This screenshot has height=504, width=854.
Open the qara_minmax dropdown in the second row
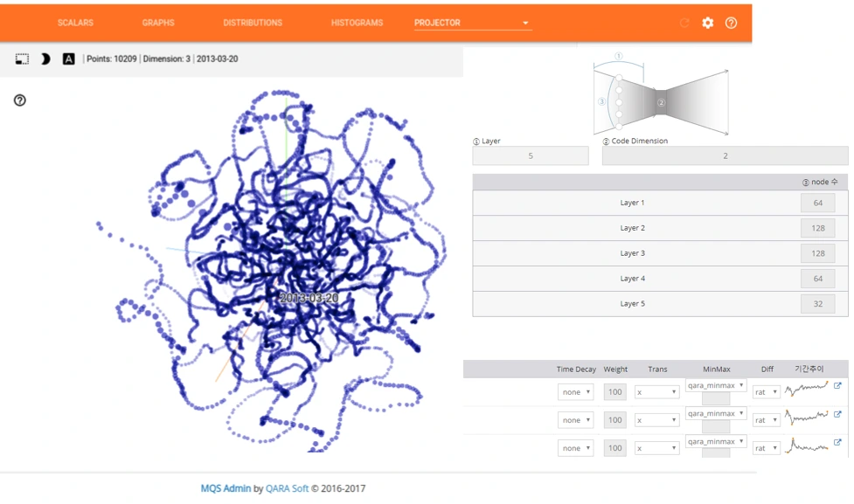click(716, 414)
